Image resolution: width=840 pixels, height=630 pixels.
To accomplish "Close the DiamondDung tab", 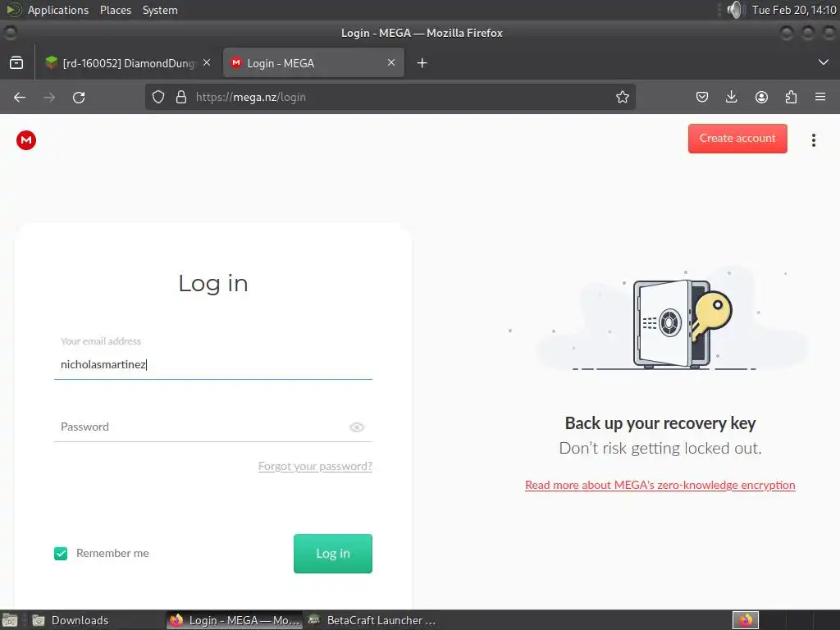I will point(207,62).
